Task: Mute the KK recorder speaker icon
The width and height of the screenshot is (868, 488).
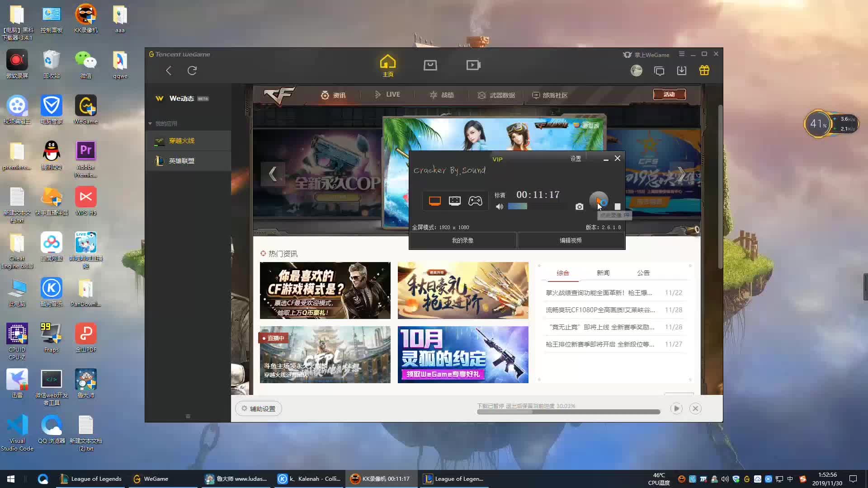Action: (499, 206)
